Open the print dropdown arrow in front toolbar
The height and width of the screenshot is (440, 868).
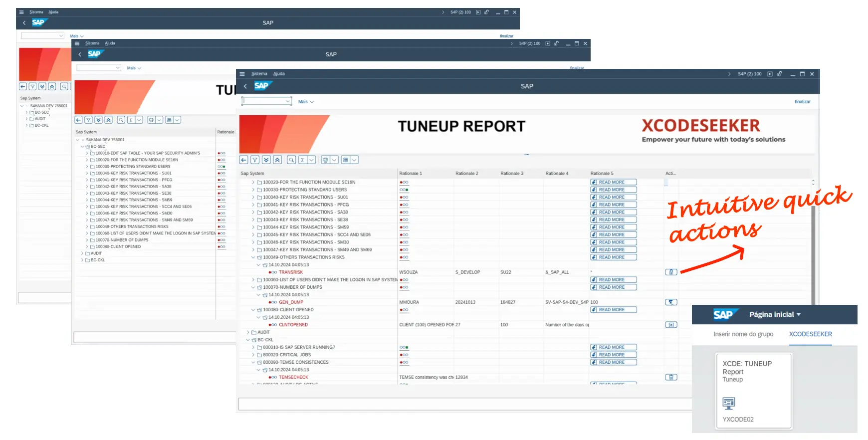334,160
